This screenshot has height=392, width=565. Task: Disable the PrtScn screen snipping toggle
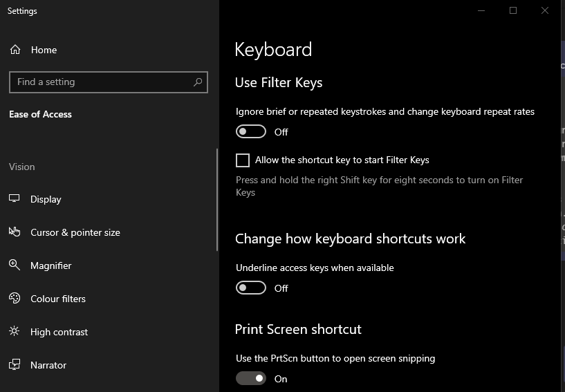tap(251, 378)
